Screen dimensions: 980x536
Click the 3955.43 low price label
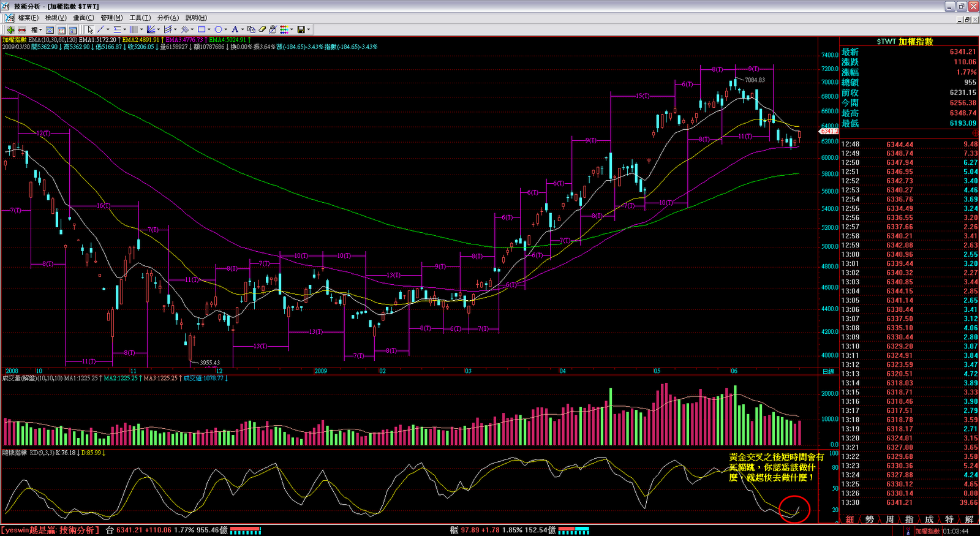(x=209, y=363)
